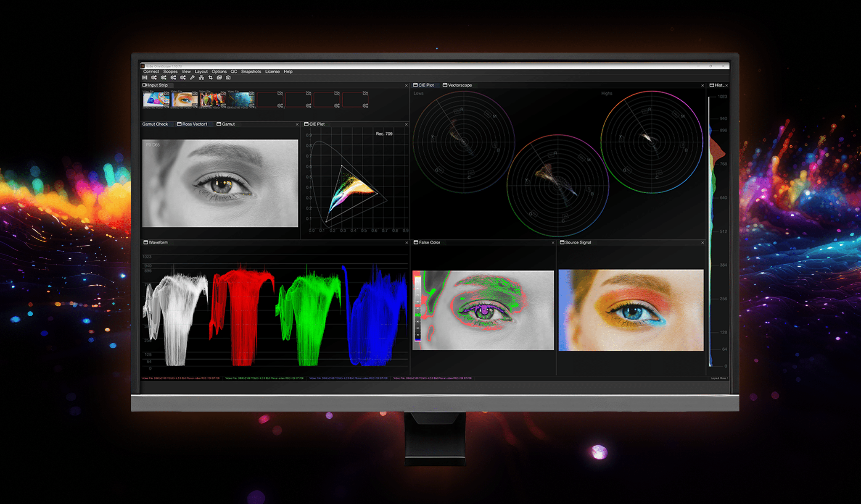Screen dimensions: 861x504
Task: Click the layout list icon in toolbar
Action: (145, 78)
